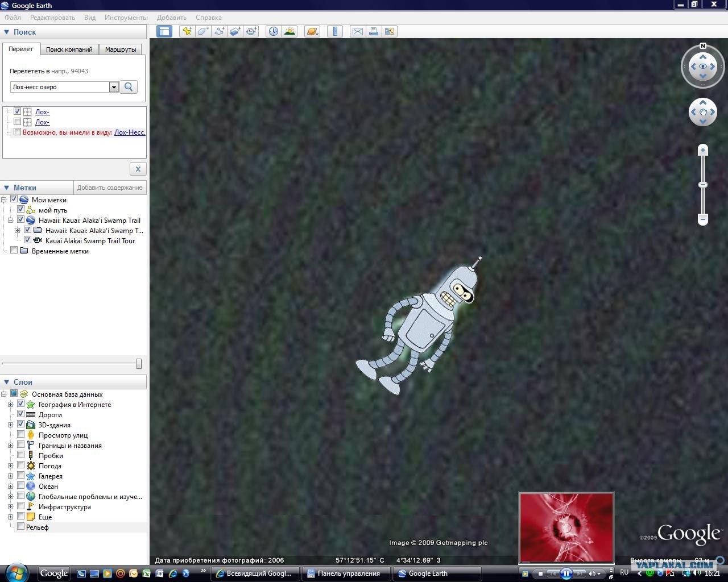The width and height of the screenshot is (728, 582).
Task: Email the current view envelope icon
Action: pyautogui.click(x=358, y=31)
